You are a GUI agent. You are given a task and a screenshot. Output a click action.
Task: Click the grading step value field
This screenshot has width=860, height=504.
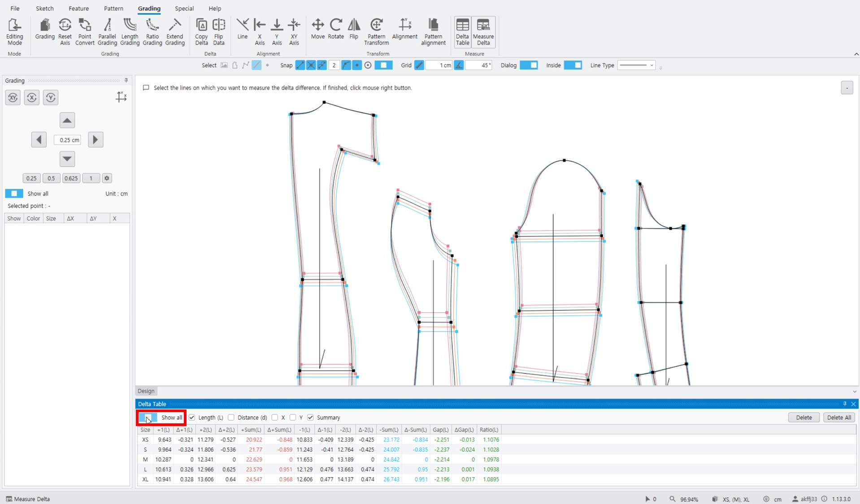[x=68, y=140]
